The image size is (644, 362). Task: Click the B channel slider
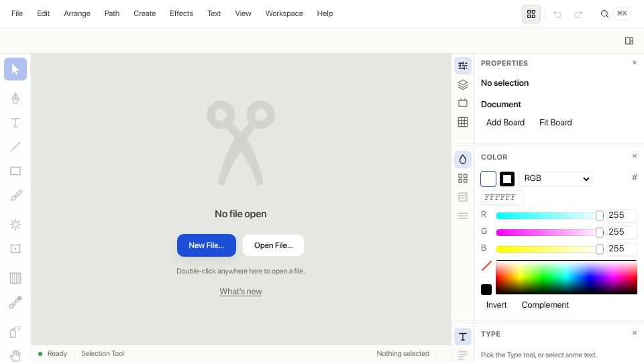coord(549,249)
